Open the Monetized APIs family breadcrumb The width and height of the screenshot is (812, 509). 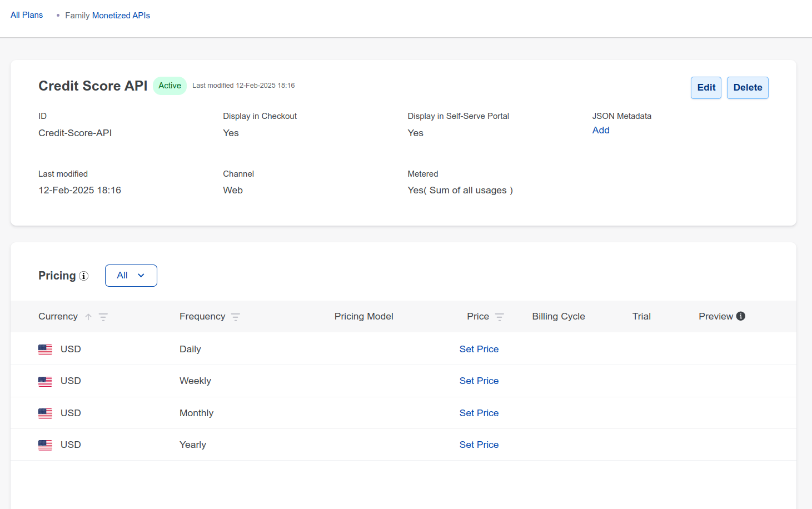coord(121,16)
